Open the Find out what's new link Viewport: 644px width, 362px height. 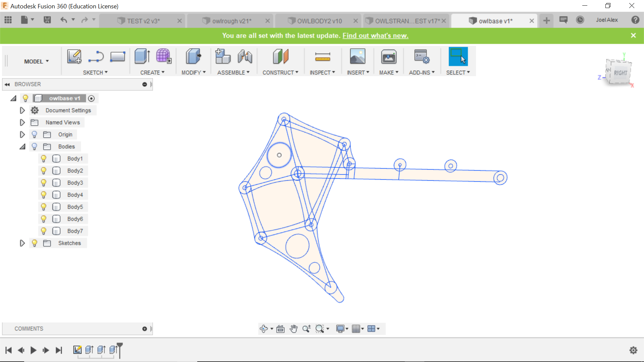click(375, 36)
